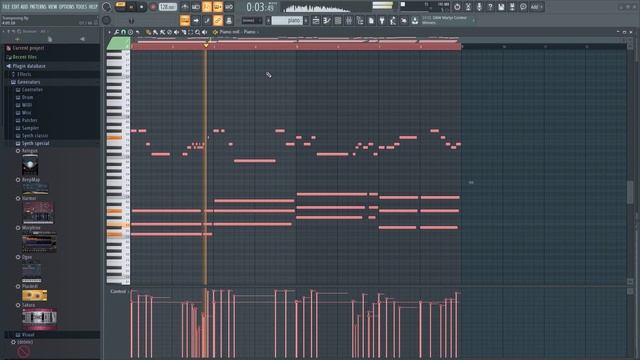Screen dimensions: 640x360
Task: Toggle the metronome button
Action: [x=185, y=7]
